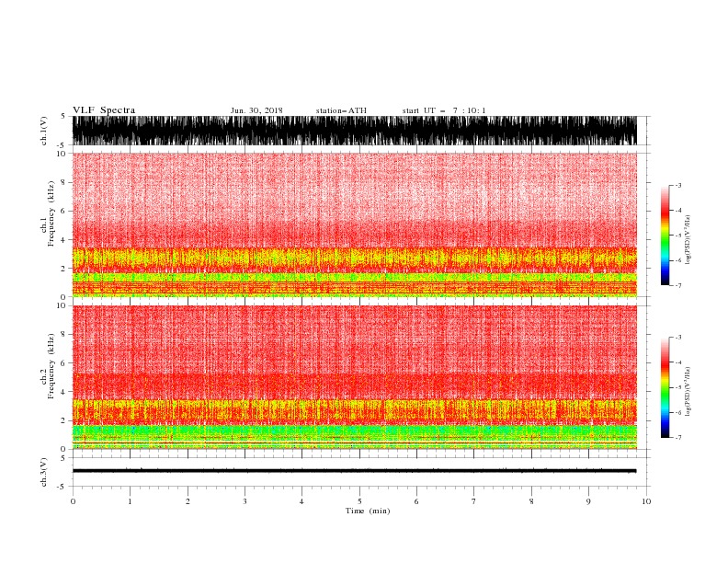Click the "-7" label on ch.1 color bar
The height and width of the screenshot is (563, 728).
pos(677,285)
